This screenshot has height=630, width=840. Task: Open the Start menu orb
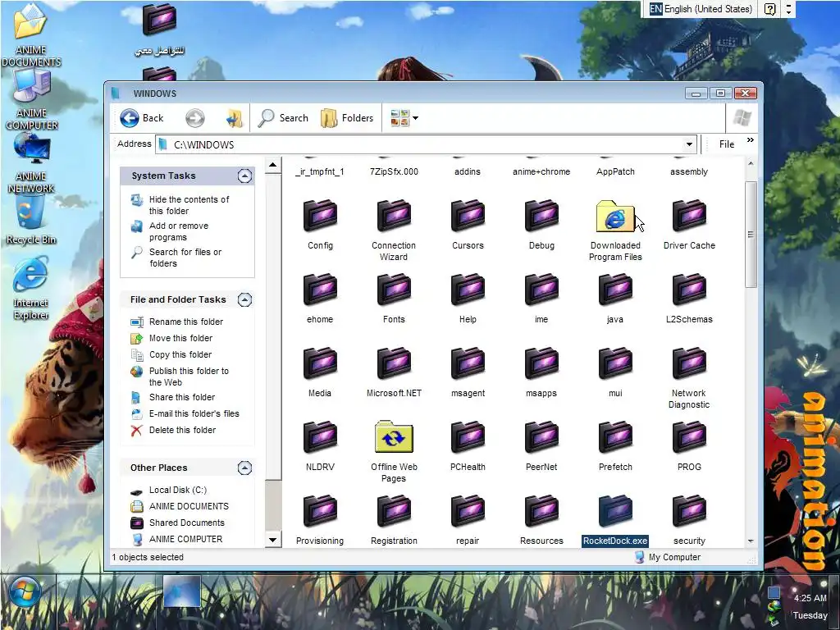coord(25,594)
